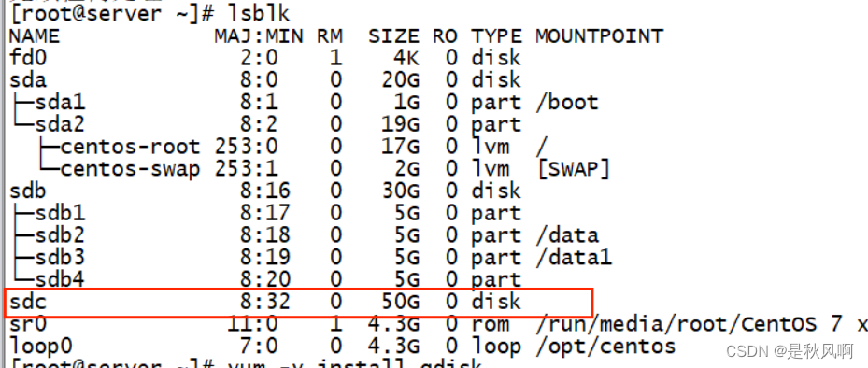Screen dimensions: 868x368
Task: Click the MAJ:MIN column header
Action: pos(259,36)
